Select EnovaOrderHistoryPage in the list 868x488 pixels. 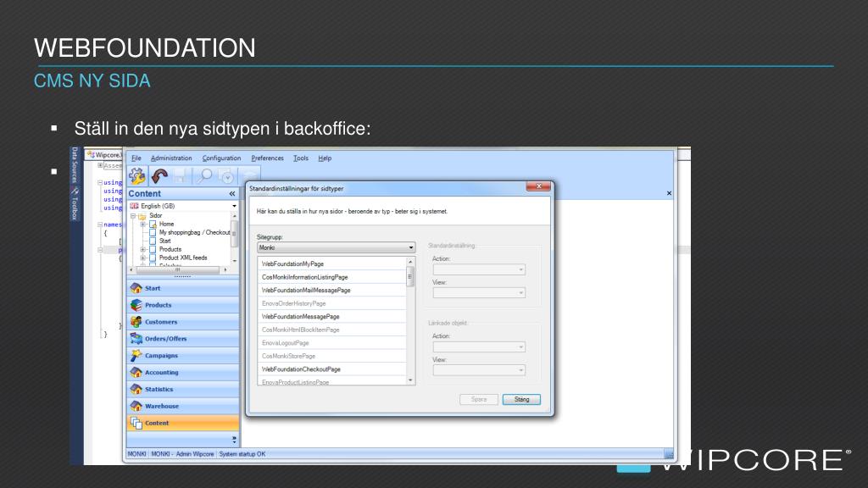332,303
